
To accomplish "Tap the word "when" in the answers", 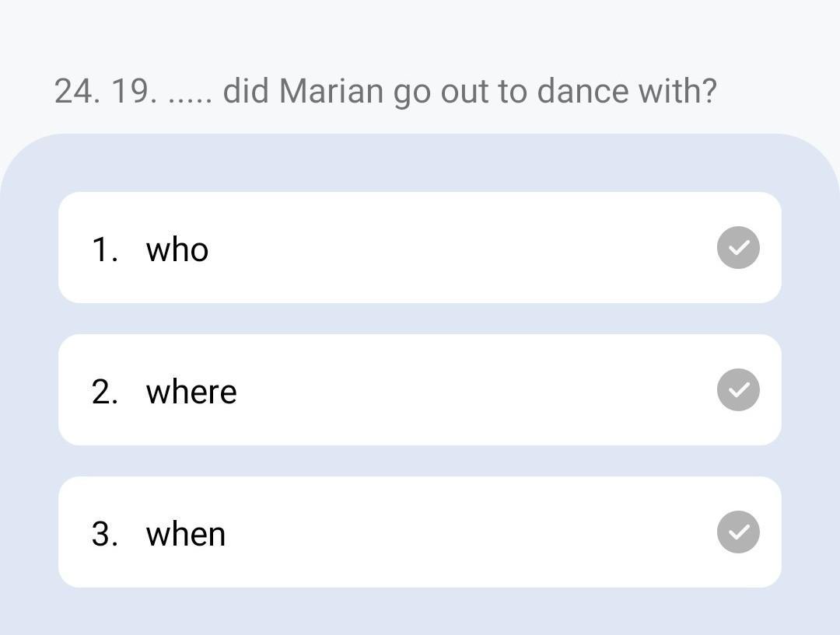I will point(186,534).
